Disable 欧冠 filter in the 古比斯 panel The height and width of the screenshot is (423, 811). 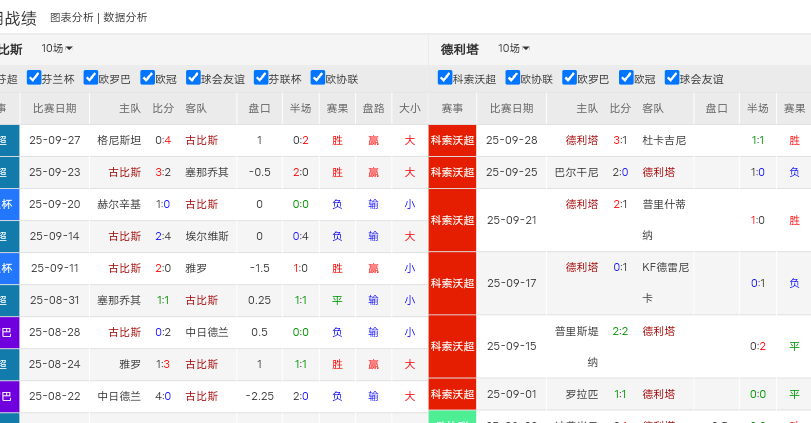[147, 77]
